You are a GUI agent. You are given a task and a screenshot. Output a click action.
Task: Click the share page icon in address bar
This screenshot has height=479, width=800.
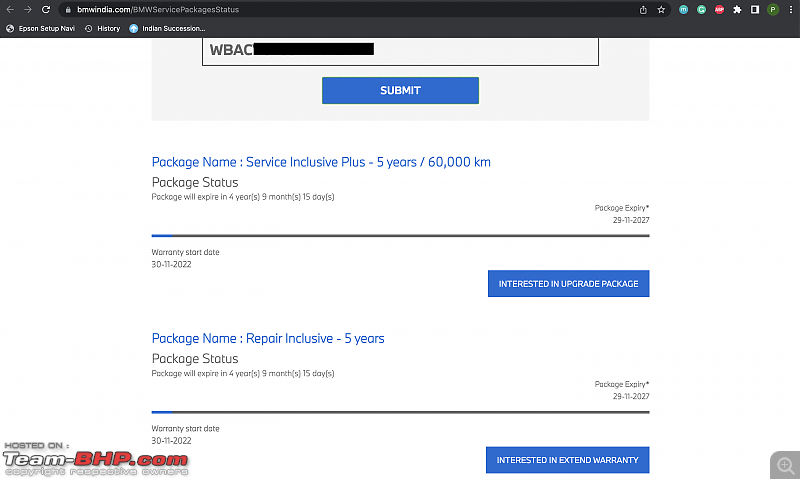click(643, 10)
